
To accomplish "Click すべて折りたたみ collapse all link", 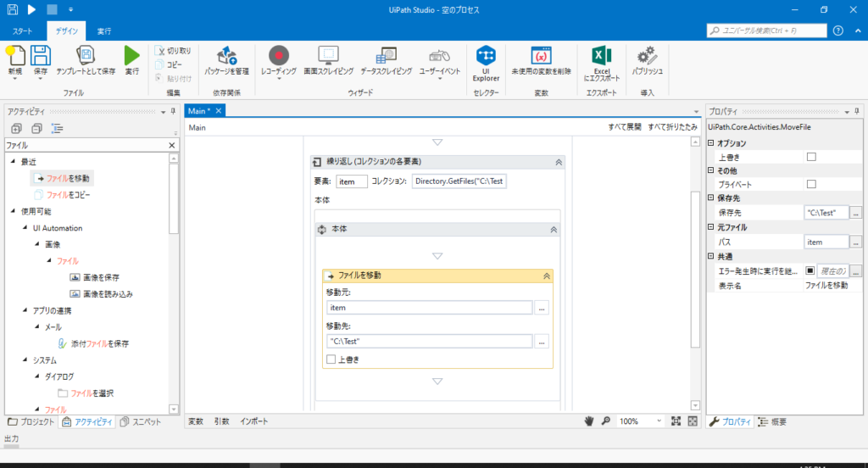I will 672,127.
